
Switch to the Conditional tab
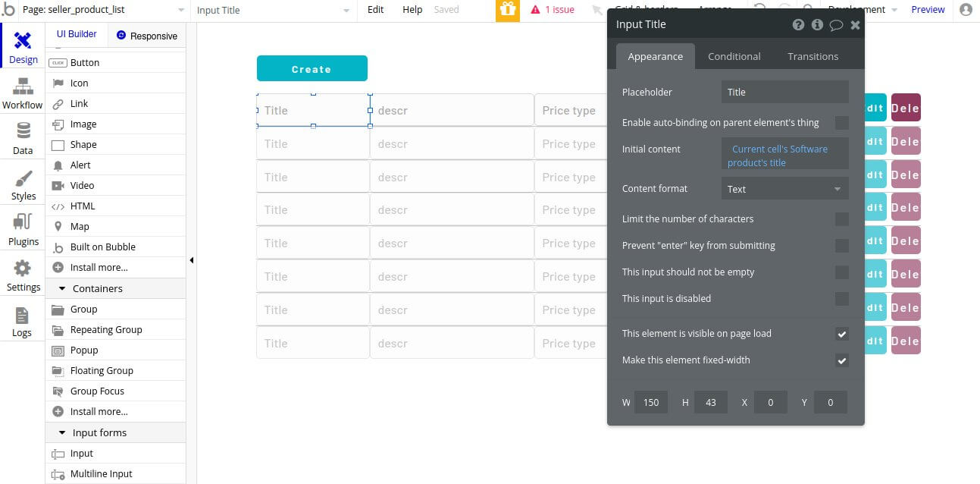734,56
